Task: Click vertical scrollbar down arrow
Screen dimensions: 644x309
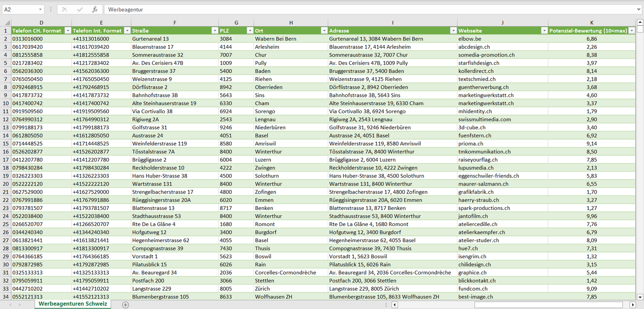Action: [x=640, y=297]
